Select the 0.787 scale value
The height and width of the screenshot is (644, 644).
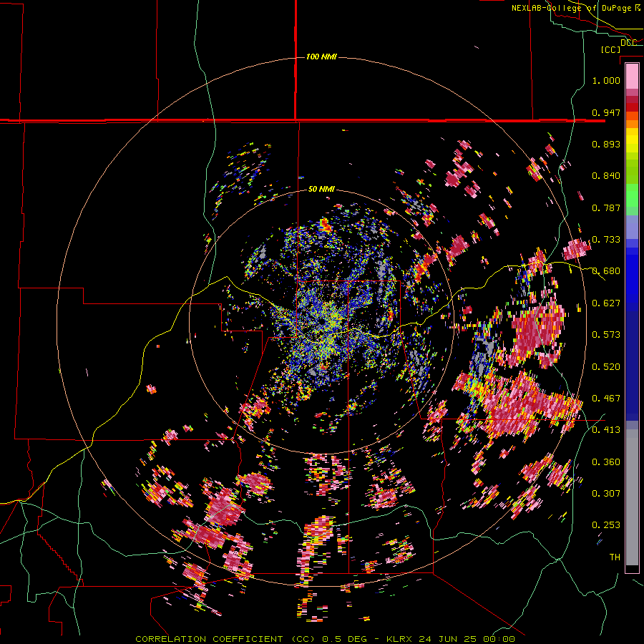(606, 208)
